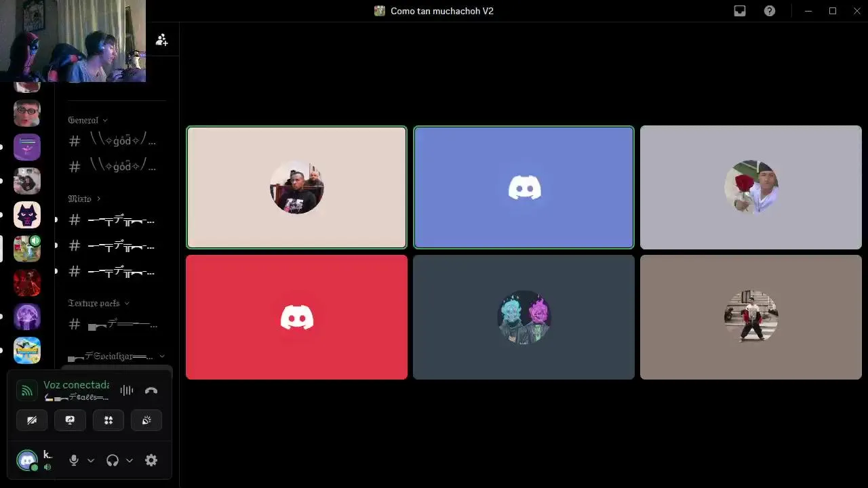
Task: Click the invite people icon
Action: tap(161, 40)
